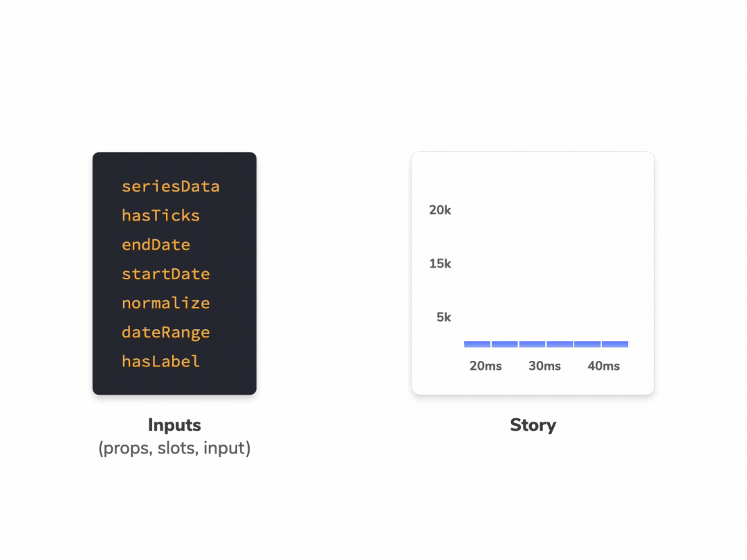
Task: Click the 40ms x-axis label
Action: point(604,366)
